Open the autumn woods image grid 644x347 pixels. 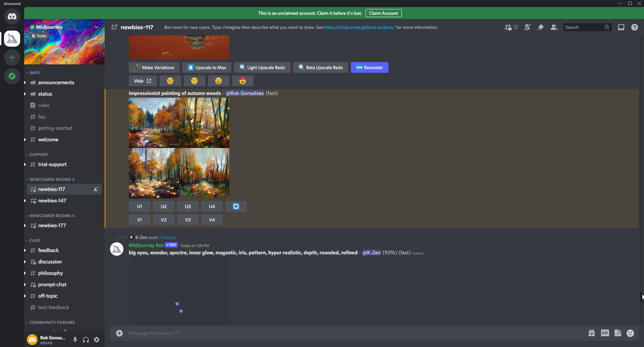click(179, 148)
